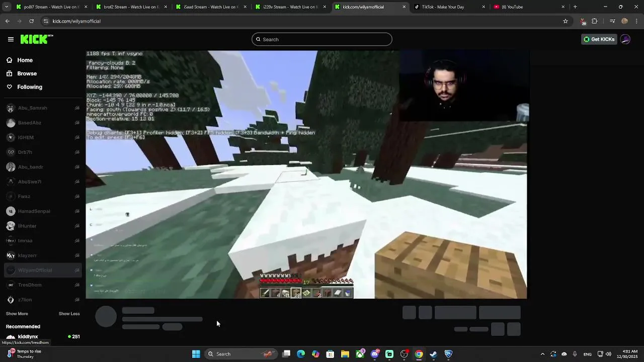Screen dimensions: 644x362
Task: Reload the current page
Action: [x=31, y=21]
